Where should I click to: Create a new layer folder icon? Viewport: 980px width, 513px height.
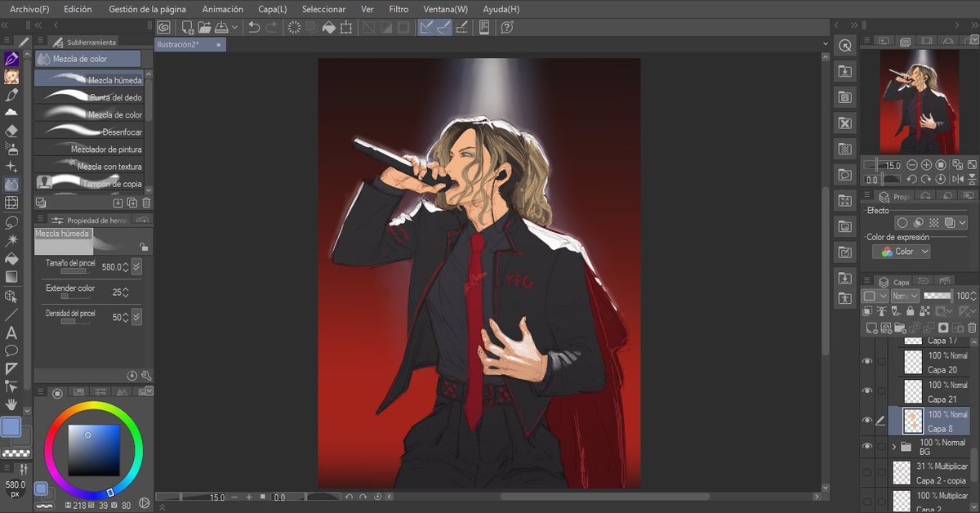900,328
